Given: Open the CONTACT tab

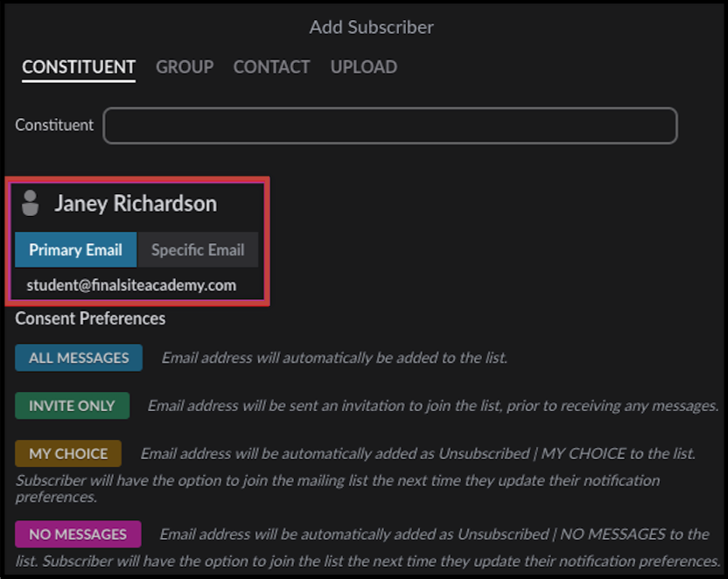Looking at the screenshot, I should [271, 67].
